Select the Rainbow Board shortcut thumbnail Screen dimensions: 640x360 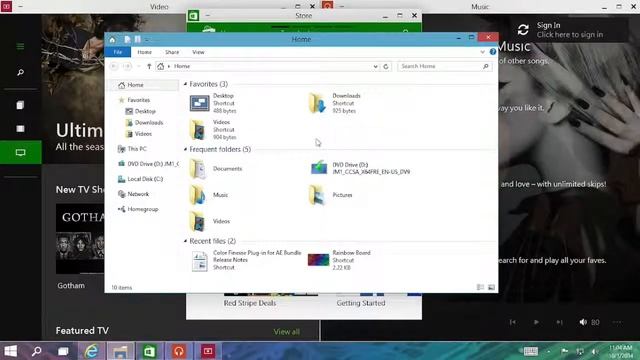point(318,260)
